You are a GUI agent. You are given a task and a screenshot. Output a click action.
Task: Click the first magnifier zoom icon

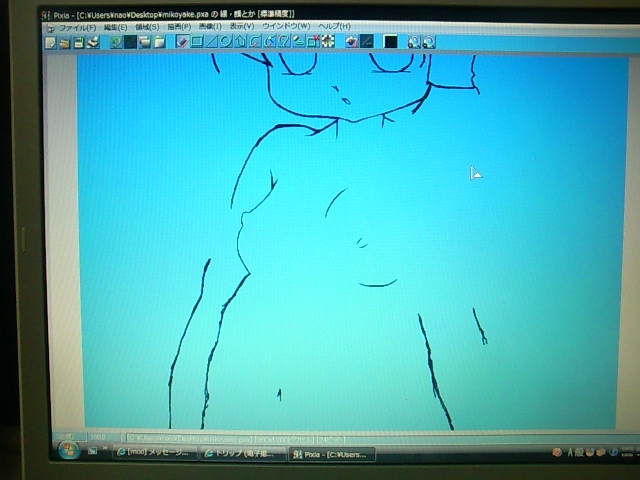point(414,42)
